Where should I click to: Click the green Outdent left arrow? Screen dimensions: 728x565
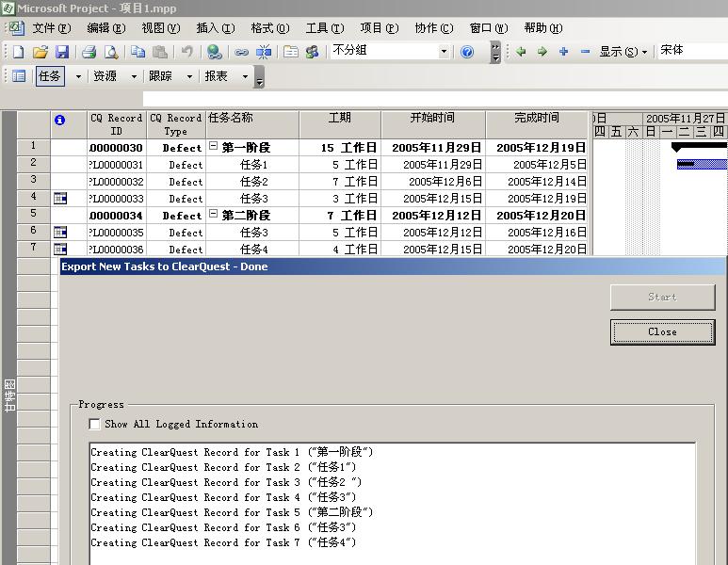(521, 51)
